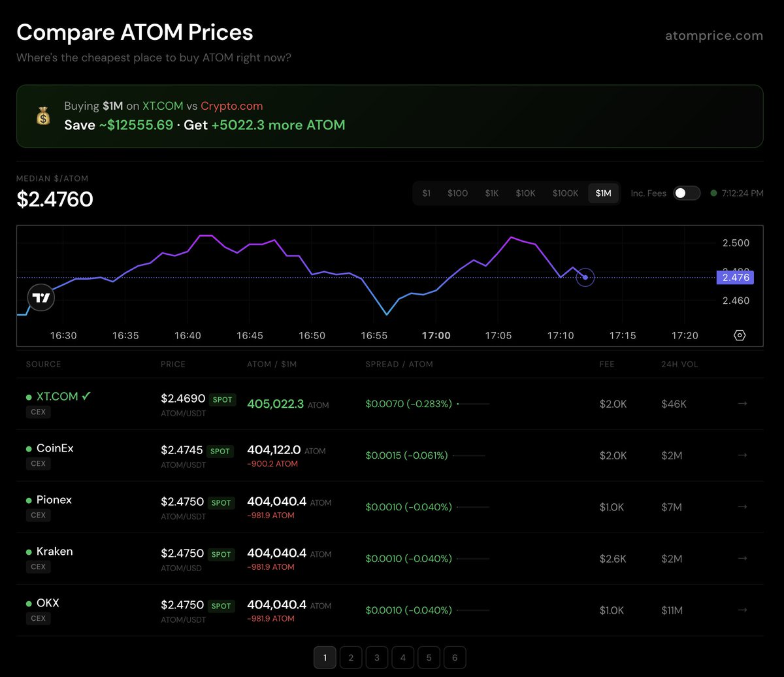Click the $11M OKX volume
This screenshot has height=677, width=784.
click(672, 610)
